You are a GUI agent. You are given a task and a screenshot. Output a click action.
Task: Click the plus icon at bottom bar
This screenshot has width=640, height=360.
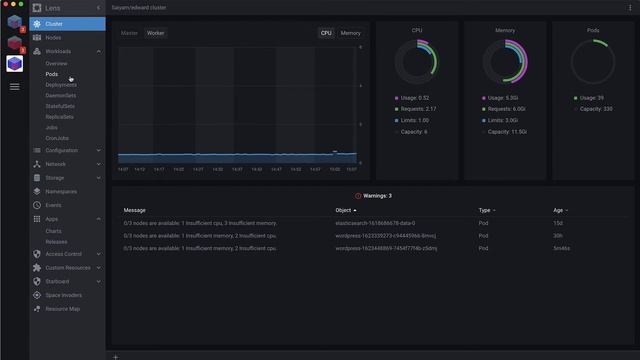116,357
